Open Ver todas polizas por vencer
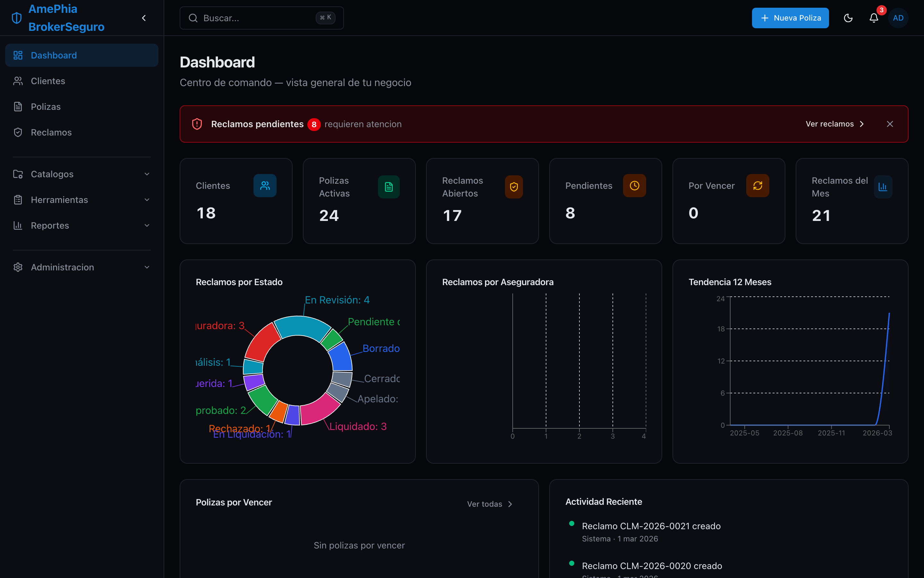The height and width of the screenshot is (578, 924). [x=490, y=504]
